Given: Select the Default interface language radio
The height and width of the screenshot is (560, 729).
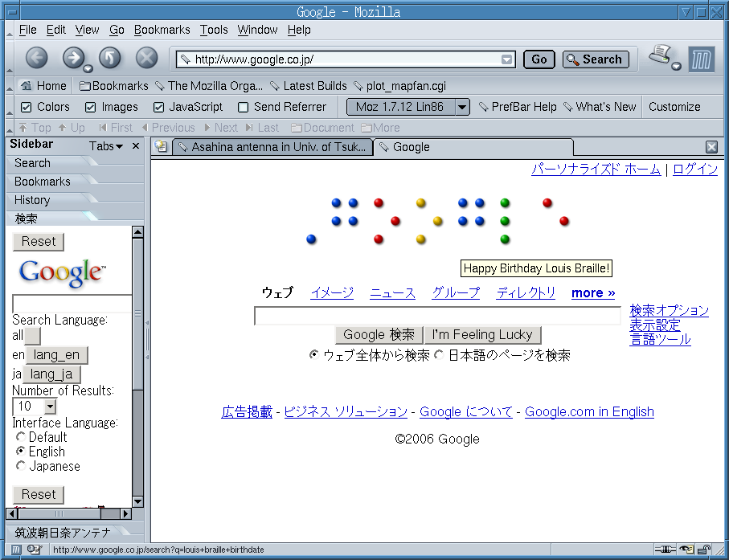Looking at the screenshot, I should [20, 437].
